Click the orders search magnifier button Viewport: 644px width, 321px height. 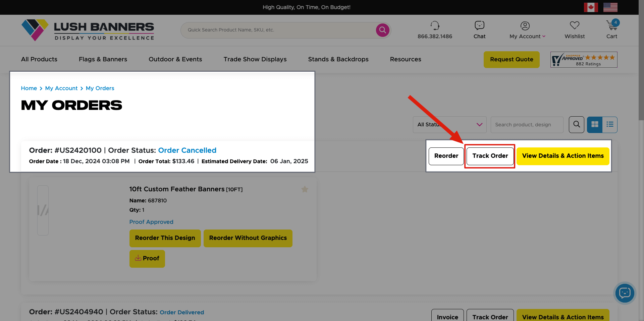pyautogui.click(x=576, y=125)
